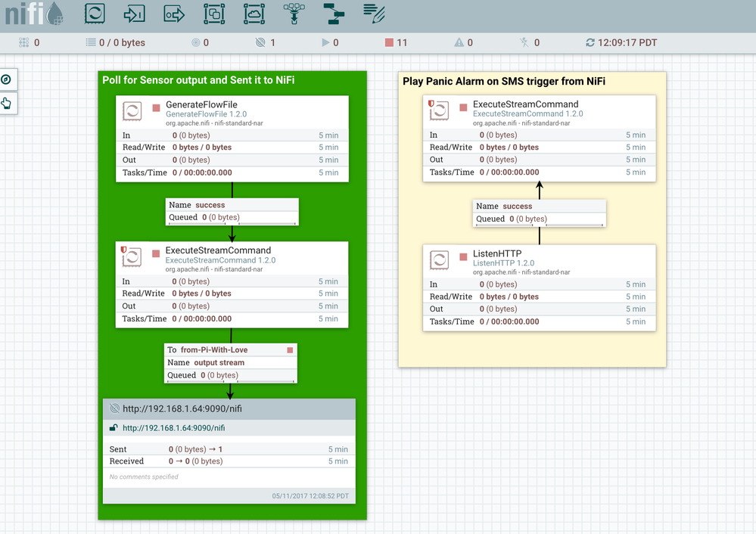
Task: Open the http://192.168.1.64:9090/nifi secure link
Action: point(173,428)
